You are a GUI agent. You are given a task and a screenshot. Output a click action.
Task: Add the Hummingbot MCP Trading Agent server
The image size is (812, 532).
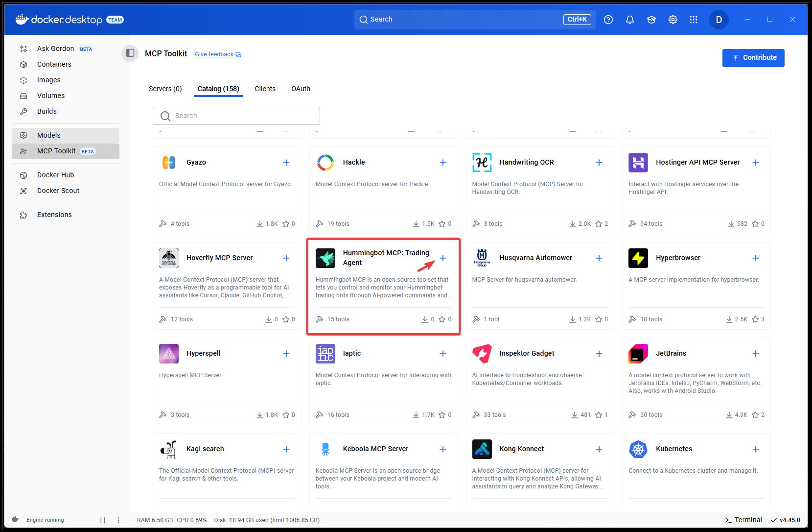coord(442,258)
